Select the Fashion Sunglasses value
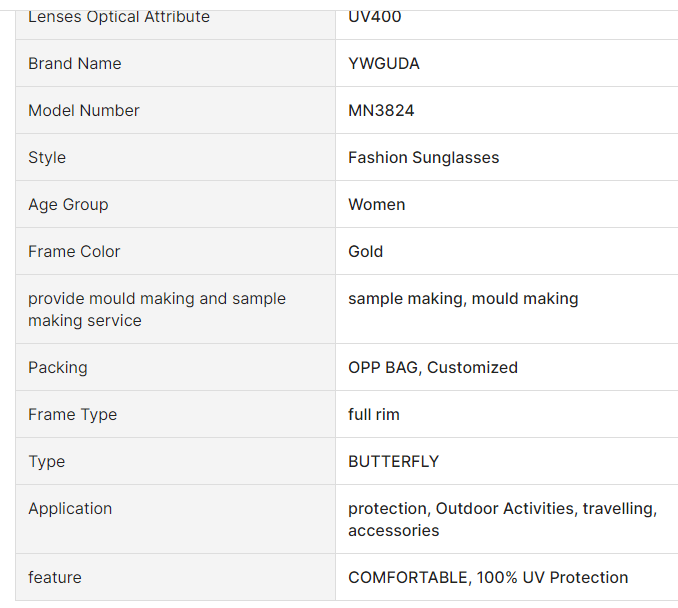The height and width of the screenshot is (608, 678). pyautogui.click(x=423, y=158)
